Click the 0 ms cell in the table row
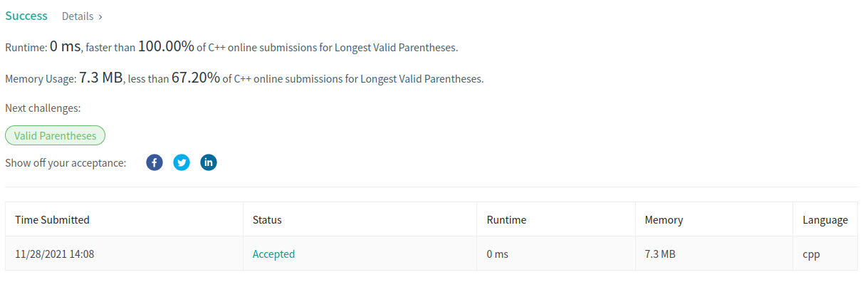 [498, 254]
